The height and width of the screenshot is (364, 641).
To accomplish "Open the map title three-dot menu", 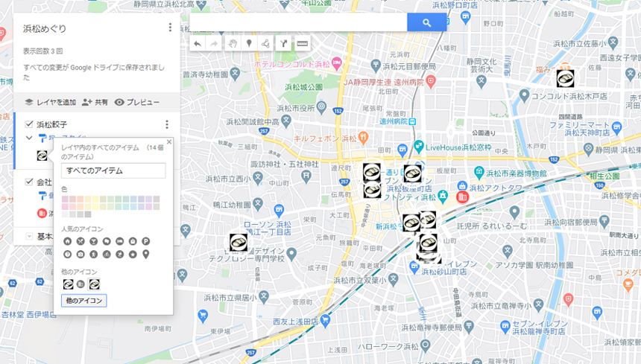I will pyautogui.click(x=170, y=28).
